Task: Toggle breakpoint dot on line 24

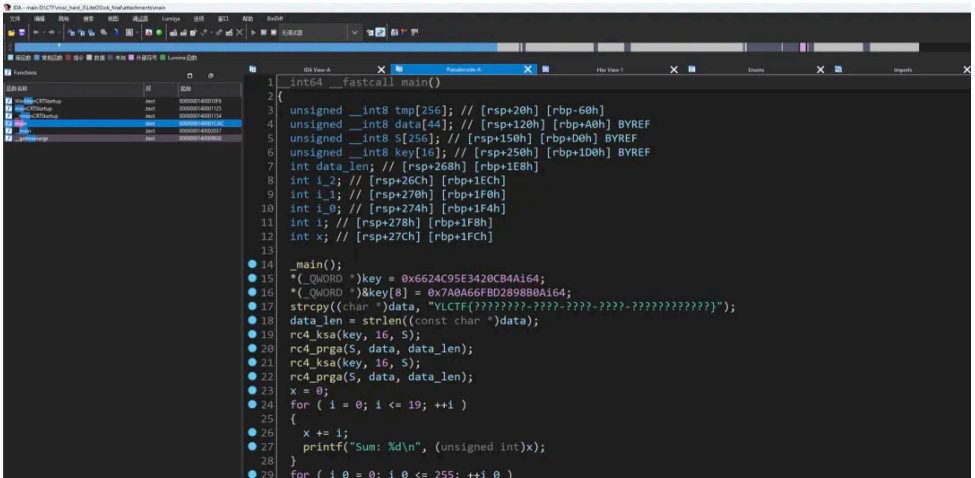Action: 252,404
